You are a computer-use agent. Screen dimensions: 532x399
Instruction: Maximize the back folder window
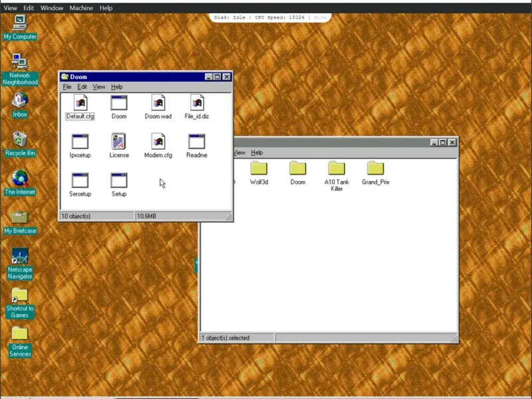coord(443,142)
